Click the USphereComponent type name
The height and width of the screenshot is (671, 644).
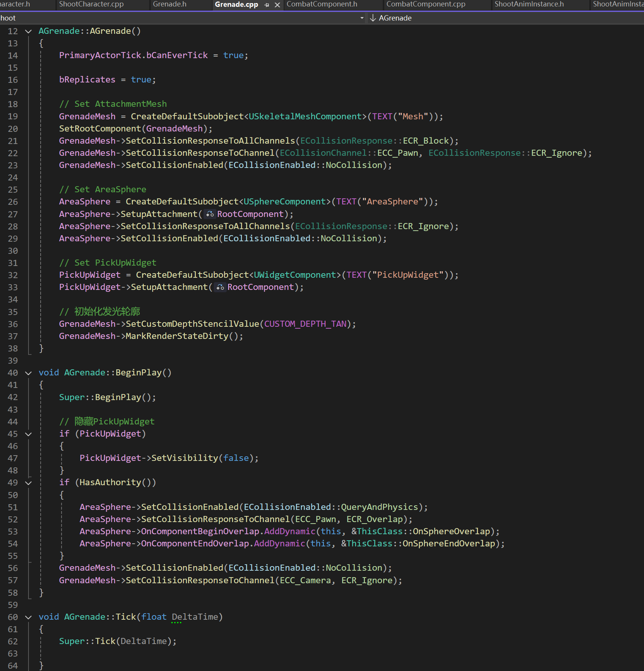point(284,201)
